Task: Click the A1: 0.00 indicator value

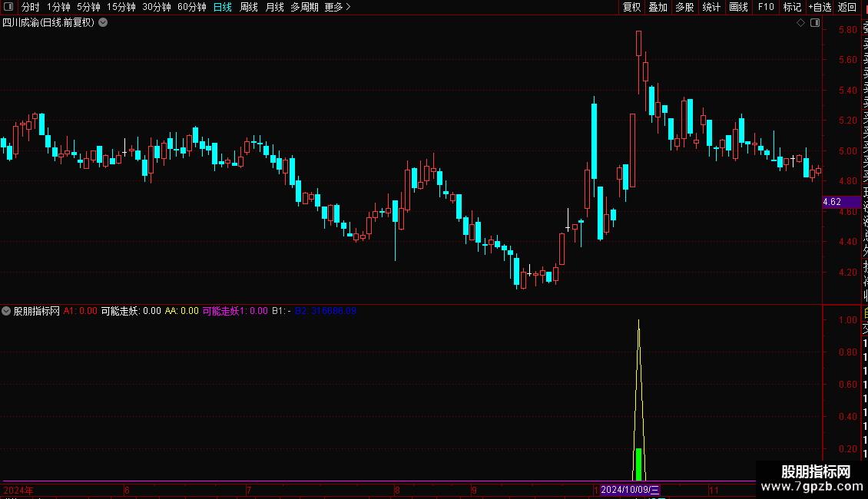Action: 80,311
